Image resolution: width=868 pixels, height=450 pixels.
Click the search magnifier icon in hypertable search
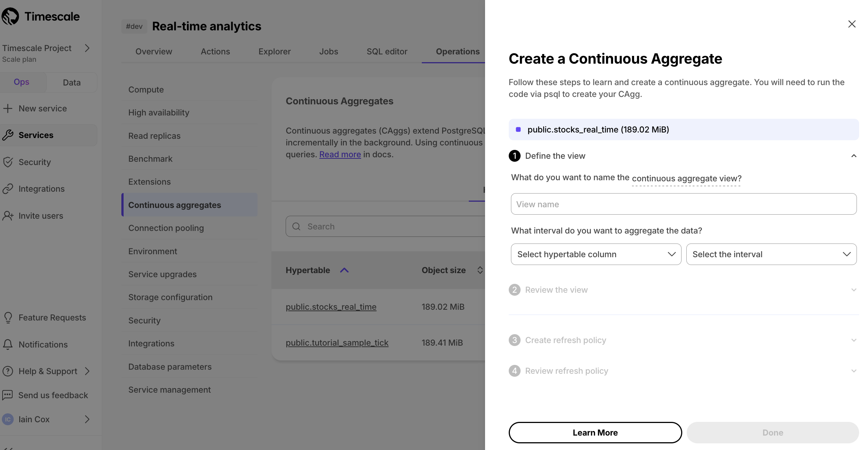click(296, 226)
